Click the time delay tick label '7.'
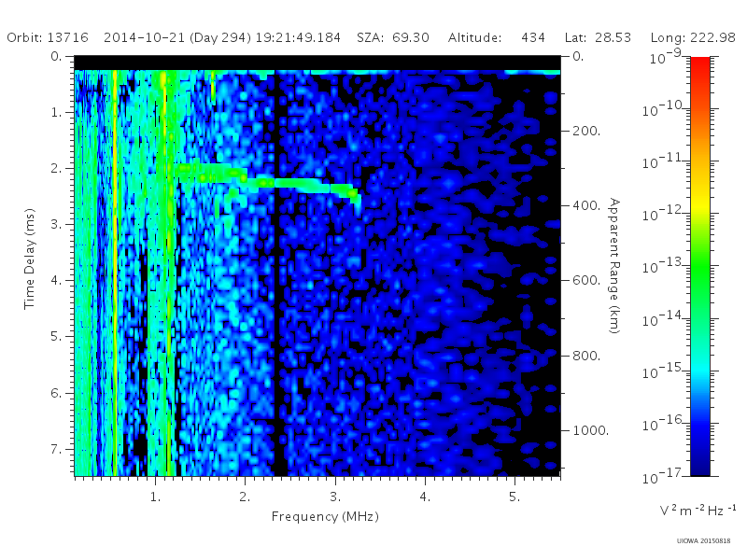 56,449
